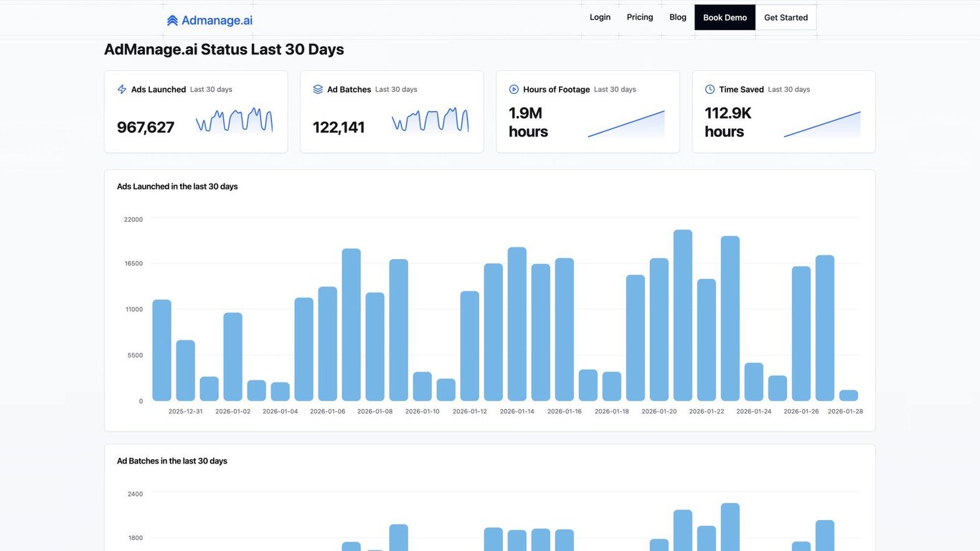Viewport: 980px width, 551px height.
Task: Click the Get Started button
Action: point(786,17)
